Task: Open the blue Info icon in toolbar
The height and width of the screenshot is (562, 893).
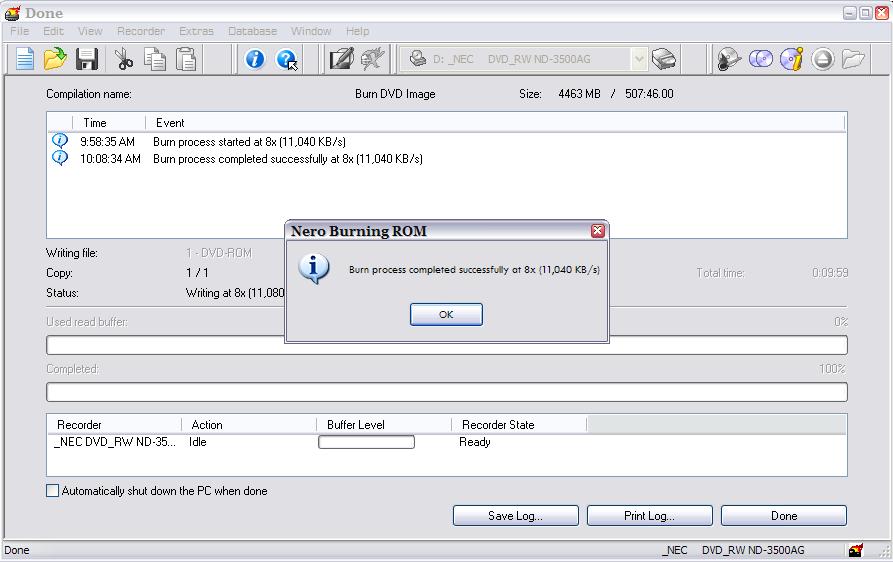Action: click(x=255, y=59)
